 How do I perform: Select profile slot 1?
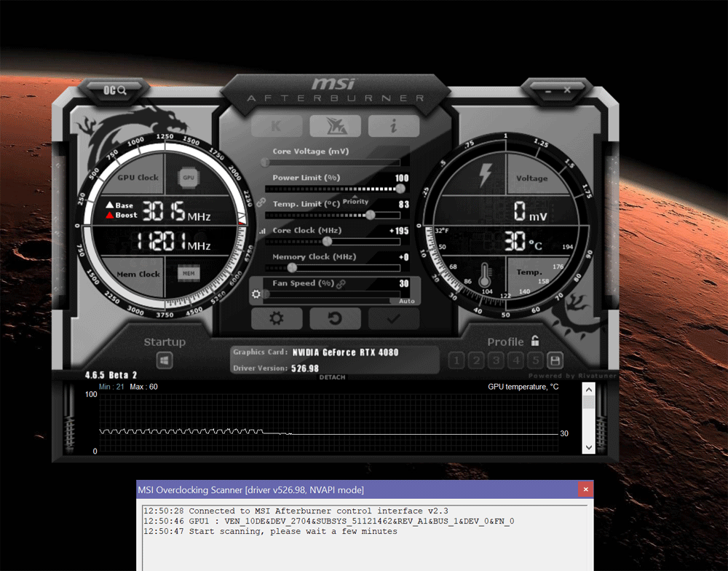(457, 360)
